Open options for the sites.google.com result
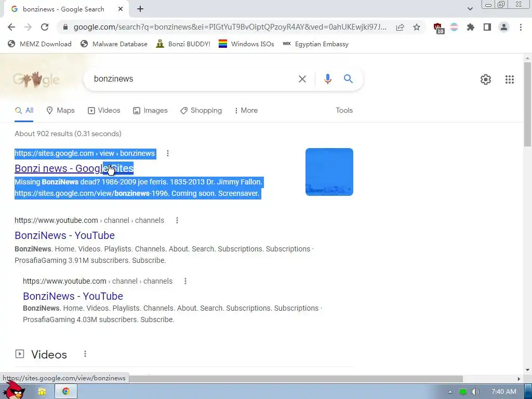The image size is (532, 399). coord(168,153)
